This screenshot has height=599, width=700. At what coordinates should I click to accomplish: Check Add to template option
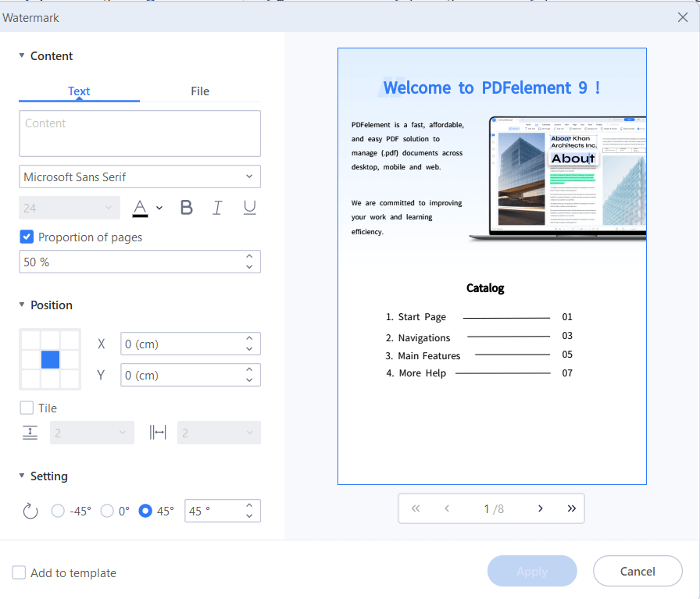(x=20, y=572)
